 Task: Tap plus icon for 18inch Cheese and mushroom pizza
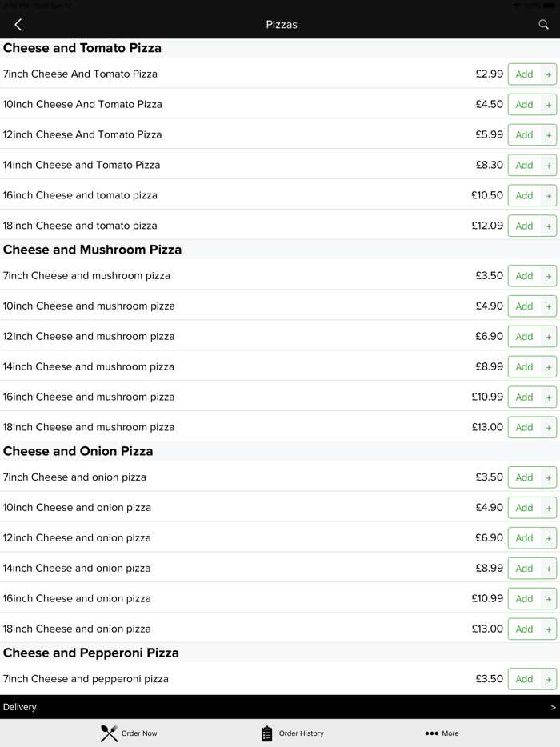549,428
